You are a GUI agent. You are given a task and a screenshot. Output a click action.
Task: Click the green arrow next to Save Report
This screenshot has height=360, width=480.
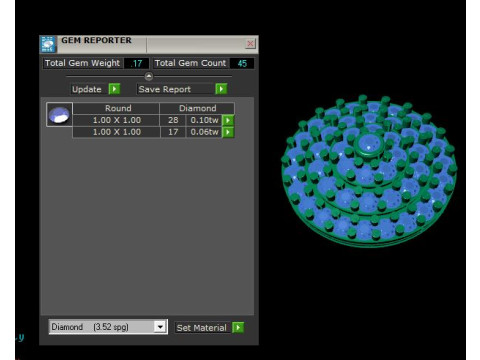point(221,89)
